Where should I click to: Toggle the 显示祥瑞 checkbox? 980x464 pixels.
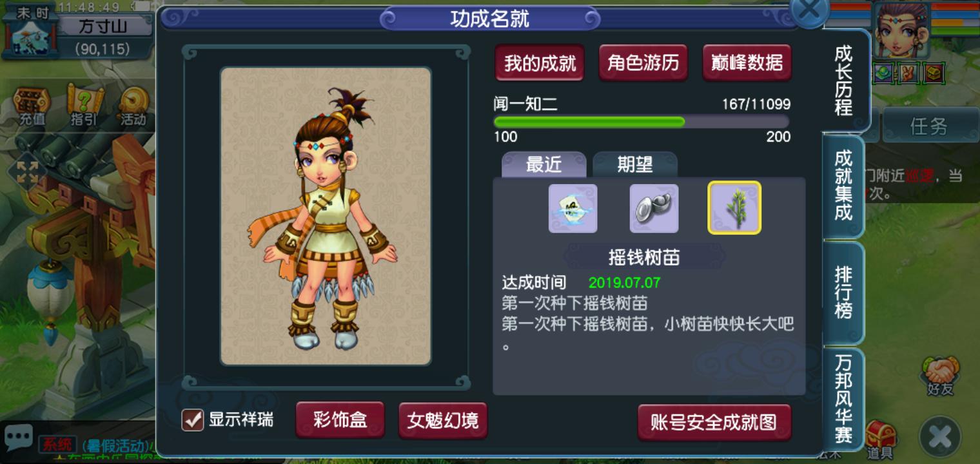192,420
